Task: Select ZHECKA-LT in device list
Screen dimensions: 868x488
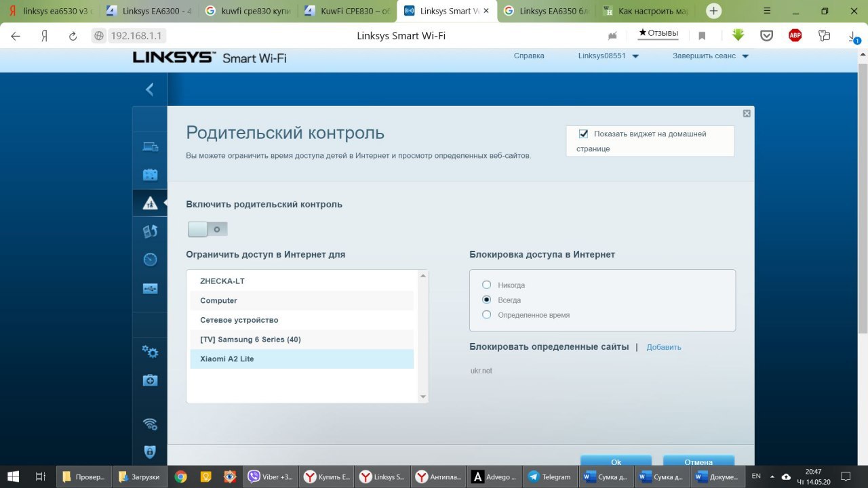Action: (302, 281)
